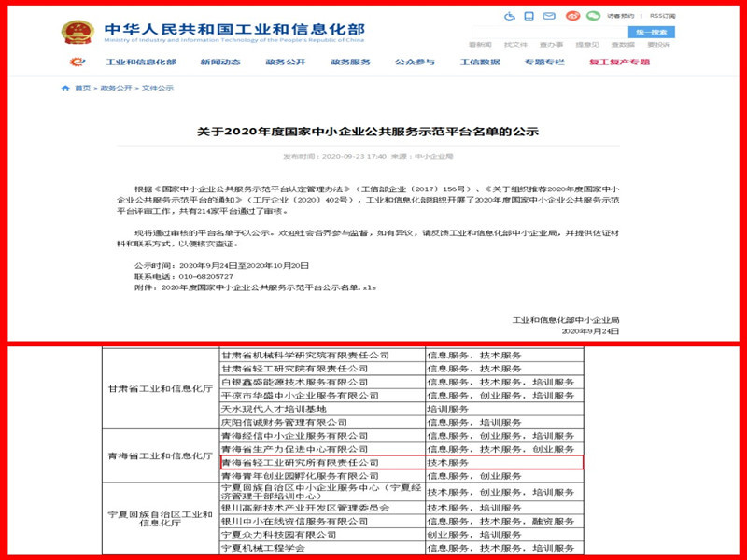Click the signature 工业和信息化部中小企业局
The image size is (747, 560).
tap(566, 320)
